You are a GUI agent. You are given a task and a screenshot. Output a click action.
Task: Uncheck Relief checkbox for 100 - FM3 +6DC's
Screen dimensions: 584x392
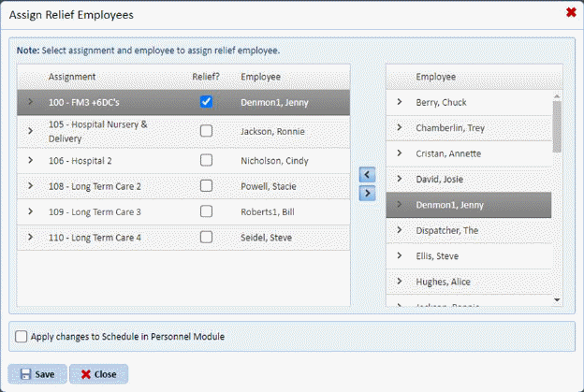click(x=206, y=102)
